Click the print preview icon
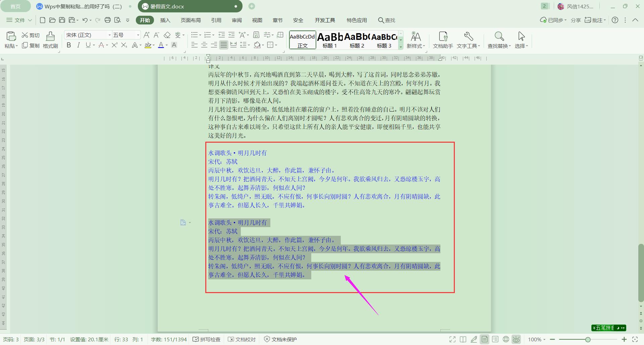The height and width of the screenshot is (345, 644). (118, 20)
